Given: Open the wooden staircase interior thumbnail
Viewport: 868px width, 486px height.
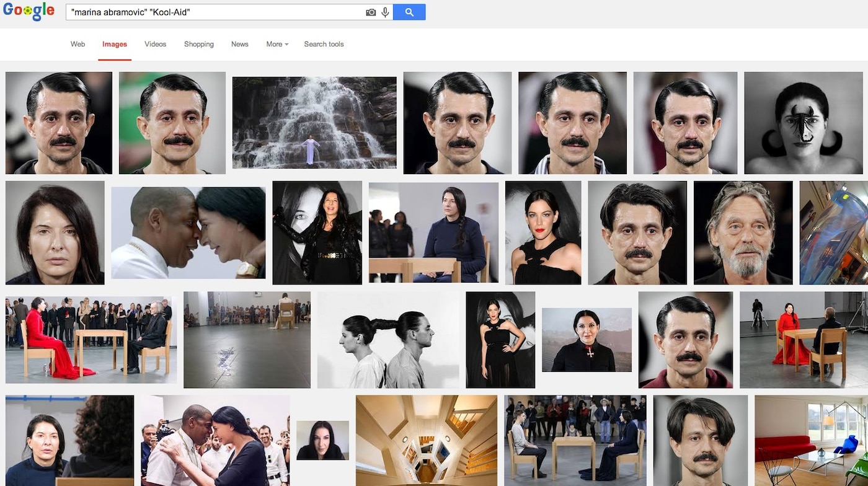Looking at the screenshot, I should 426,440.
